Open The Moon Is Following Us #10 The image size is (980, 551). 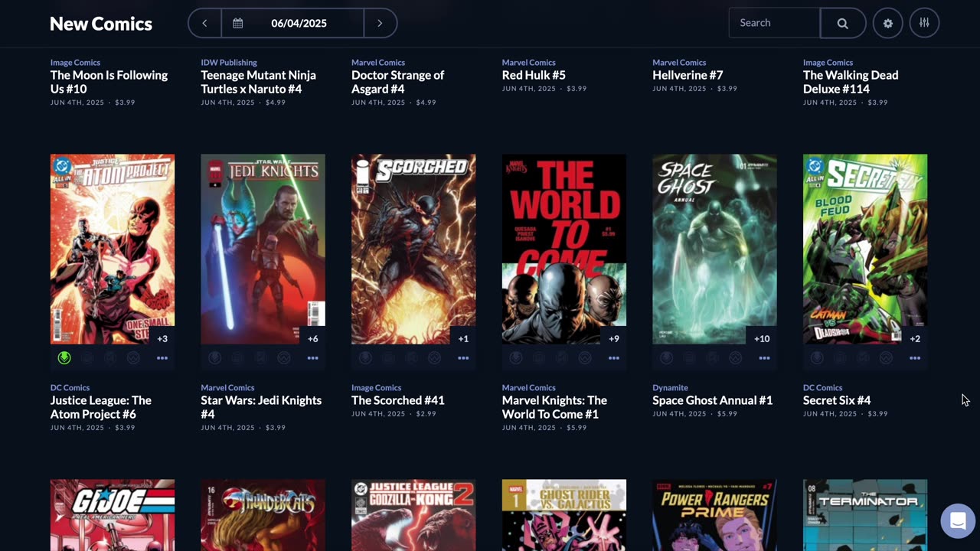109,82
